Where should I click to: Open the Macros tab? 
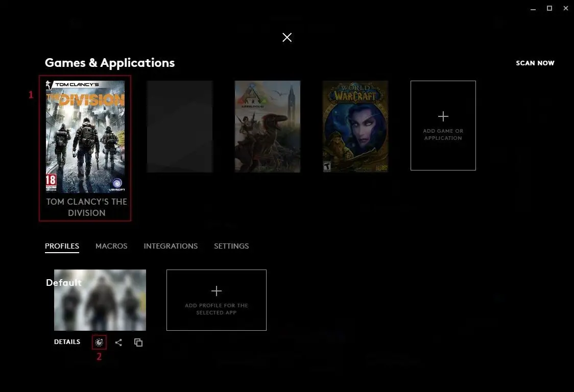(x=111, y=246)
